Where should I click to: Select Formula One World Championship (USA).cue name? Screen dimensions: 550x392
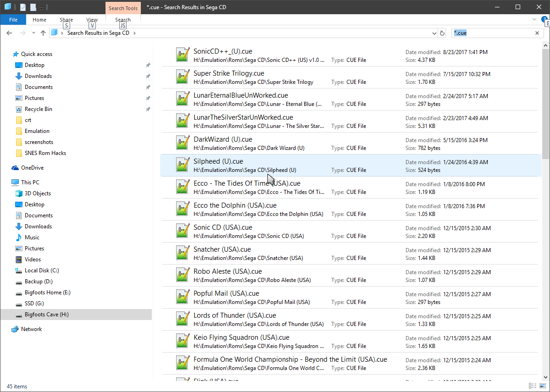(x=290, y=360)
